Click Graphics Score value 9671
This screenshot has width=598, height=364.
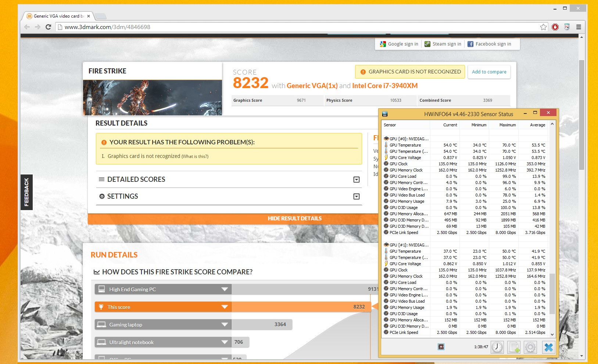click(301, 100)
